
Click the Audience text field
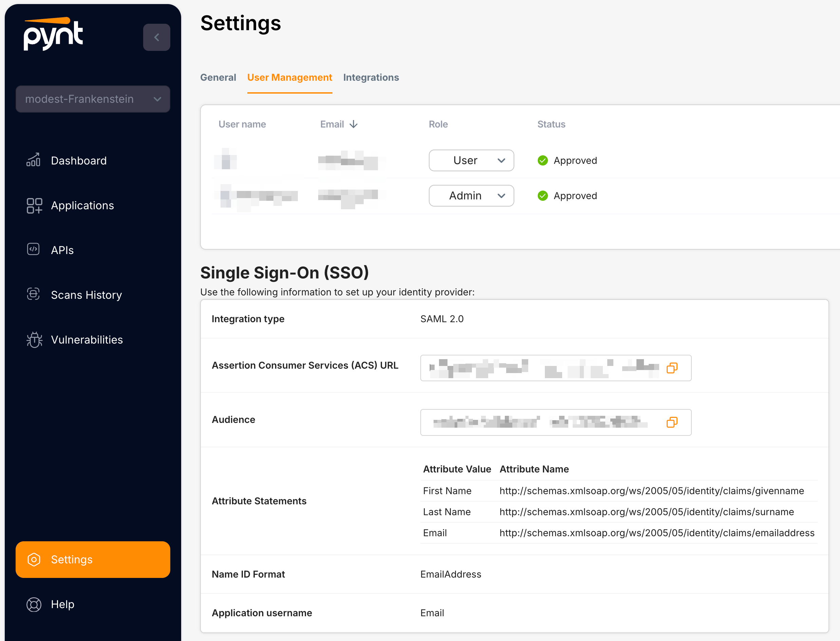[x=542, y=422]
